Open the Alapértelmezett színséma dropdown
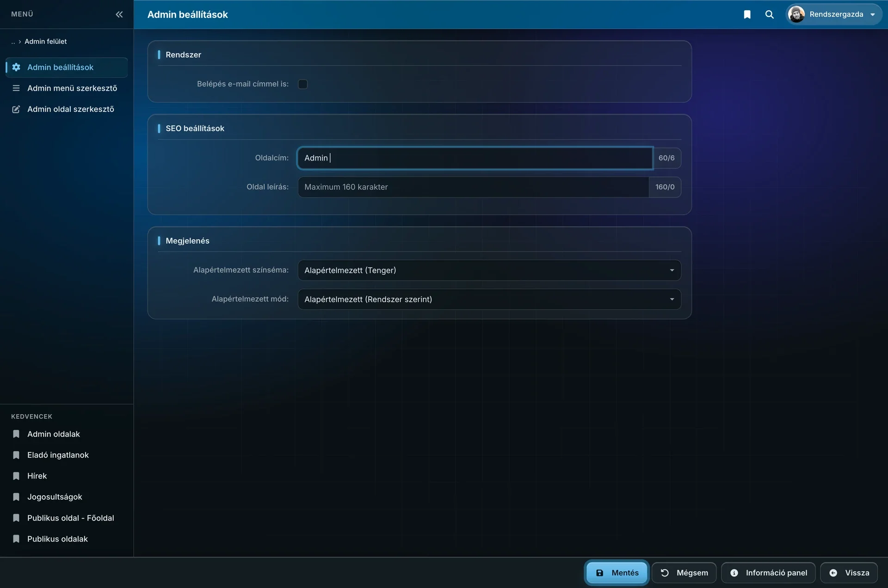The image size is (888, 588). [489, 270]
